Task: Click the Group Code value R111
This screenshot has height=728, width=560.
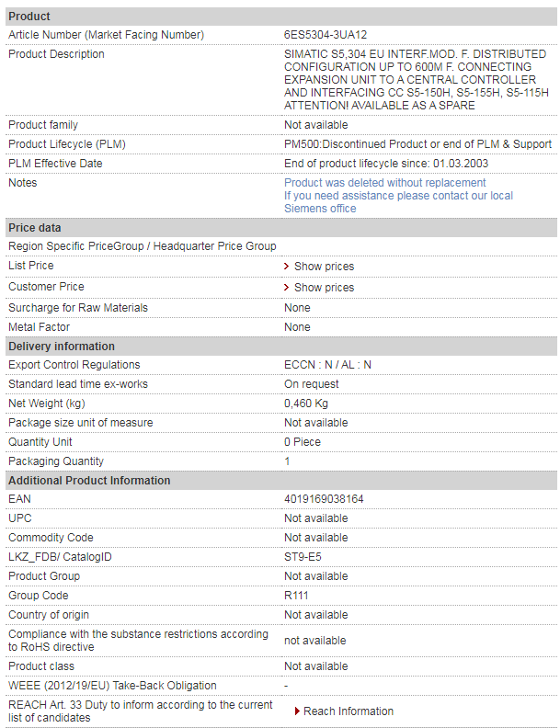Action: pyautogui.click(x=296, y=596)
